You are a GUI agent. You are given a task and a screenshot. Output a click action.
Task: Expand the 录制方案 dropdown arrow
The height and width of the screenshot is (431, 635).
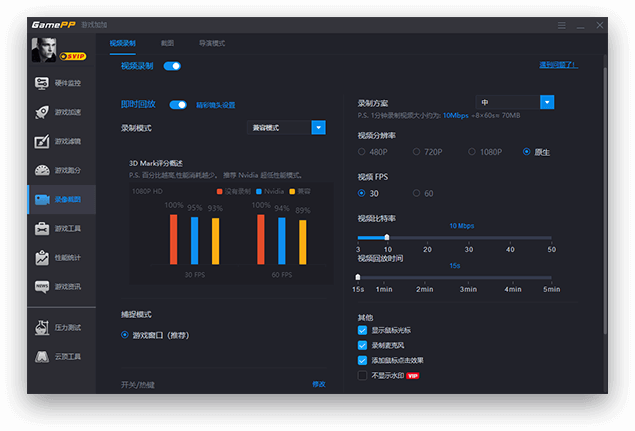547,102
